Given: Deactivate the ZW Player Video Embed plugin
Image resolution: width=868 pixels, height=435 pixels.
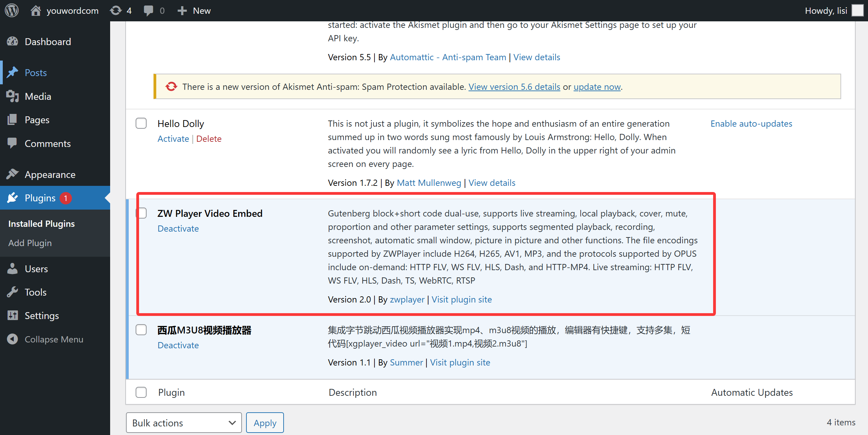Looking at the screenshot, I should pyautogui.click(x=178, y=228).
